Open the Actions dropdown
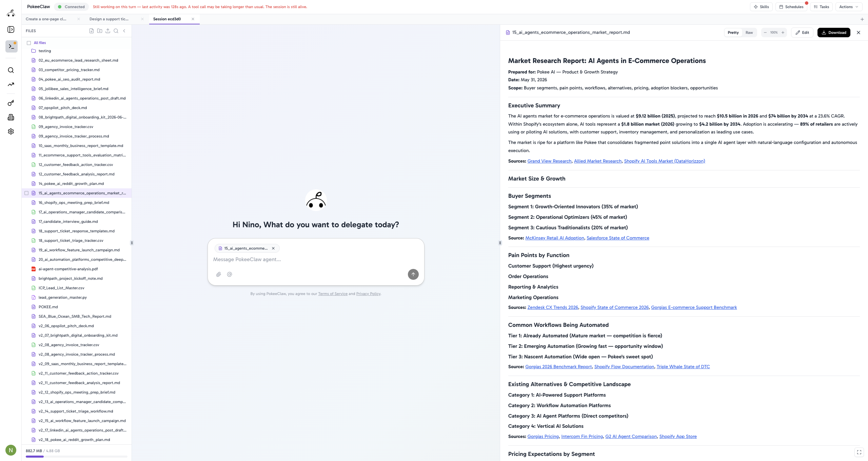The width and height of the screenshot is (868, 461). [849, 7]
